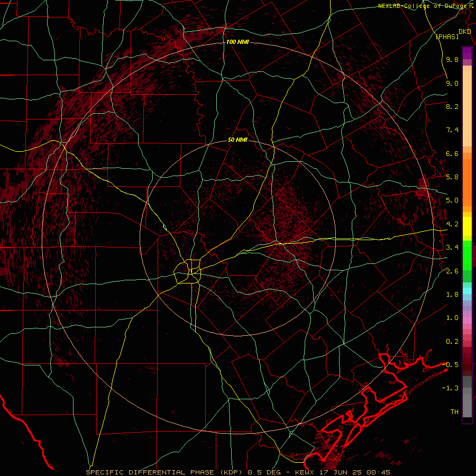The image size is (476, 476).
Task: Click the 6.6 scale value
Action: 452,153
